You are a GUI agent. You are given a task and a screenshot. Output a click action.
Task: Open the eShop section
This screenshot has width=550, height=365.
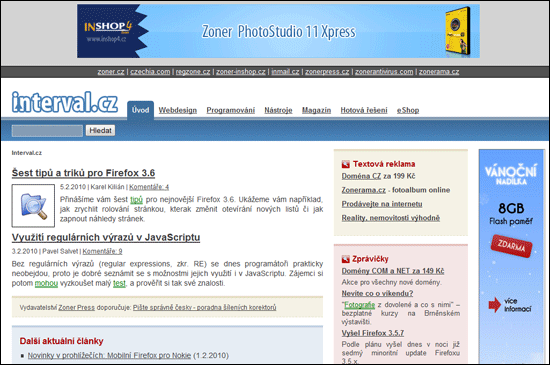[x=408, y=110]
